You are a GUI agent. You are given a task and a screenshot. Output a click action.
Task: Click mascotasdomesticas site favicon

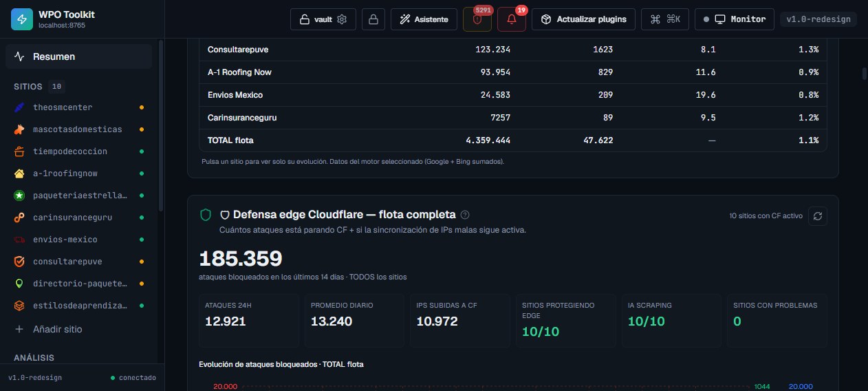(x=19, y=129)
